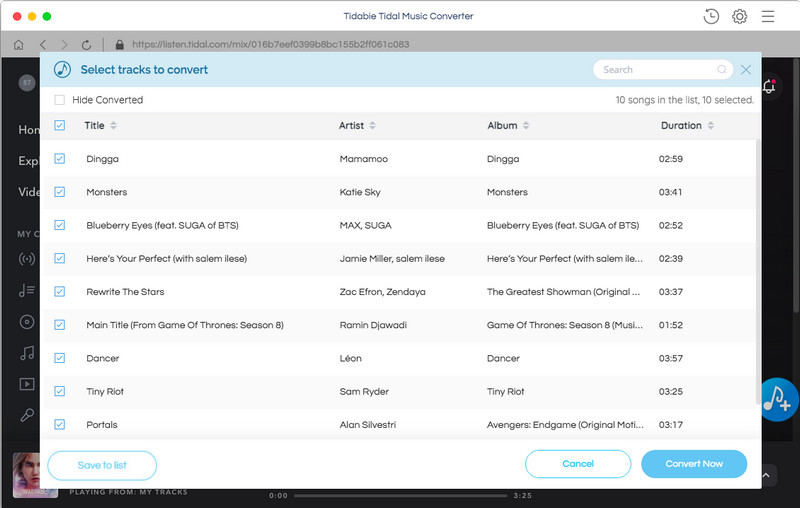Uncheck the Dancer track
Viewport: 800px width, 508px height.
(60, 358)
